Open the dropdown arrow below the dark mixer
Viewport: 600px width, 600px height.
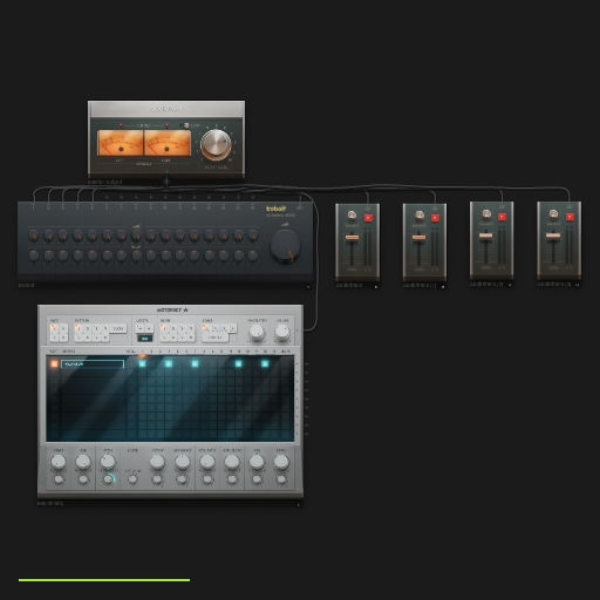pos(308,286)
